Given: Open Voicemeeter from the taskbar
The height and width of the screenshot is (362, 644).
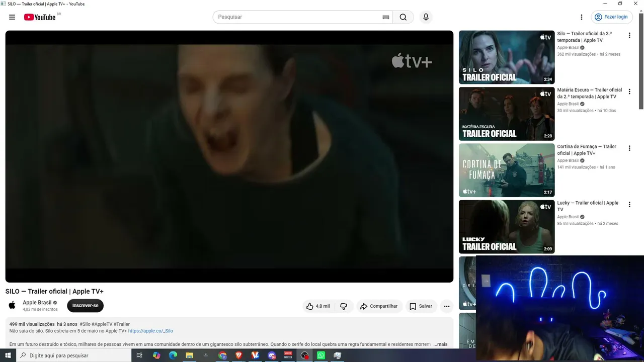Looking at the screenshot, I should (x=288, y=355).
